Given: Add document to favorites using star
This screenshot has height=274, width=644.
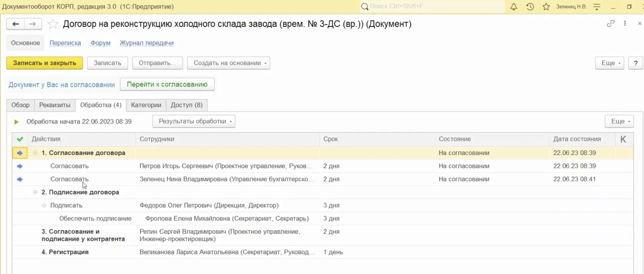Looking at the screenshot, I should coord(53,24).
